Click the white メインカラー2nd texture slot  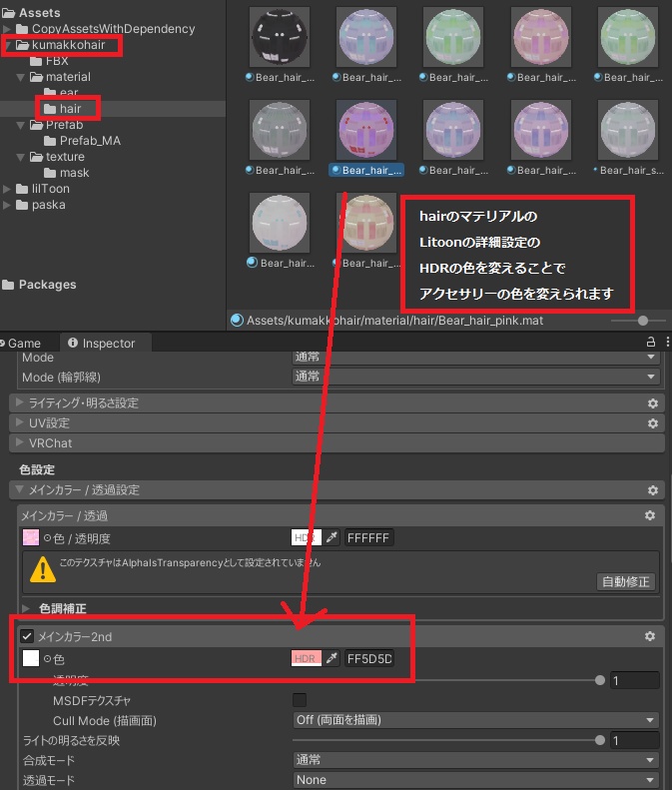point(31,658)
